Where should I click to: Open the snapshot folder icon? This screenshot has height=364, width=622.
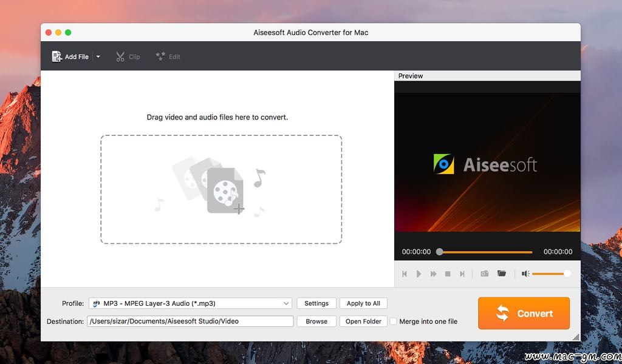(x=502, y=274)
